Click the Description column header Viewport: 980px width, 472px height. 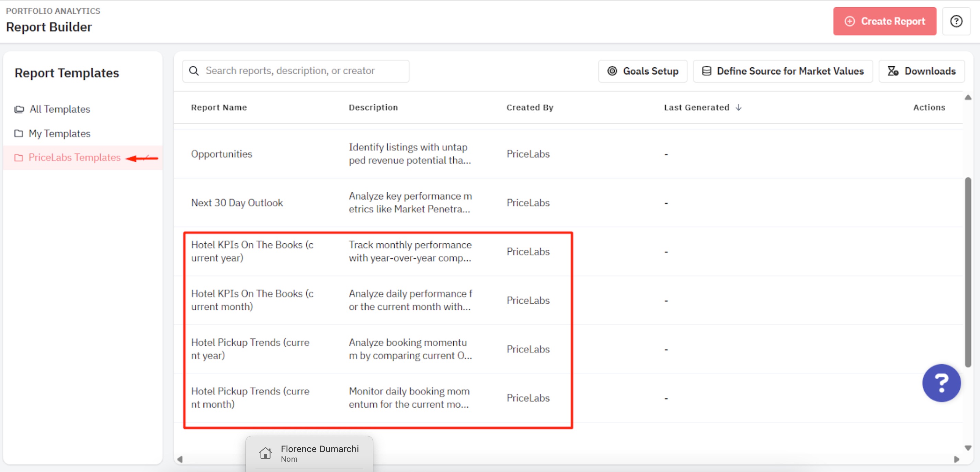pyautogui.click(x=373, y=108)
